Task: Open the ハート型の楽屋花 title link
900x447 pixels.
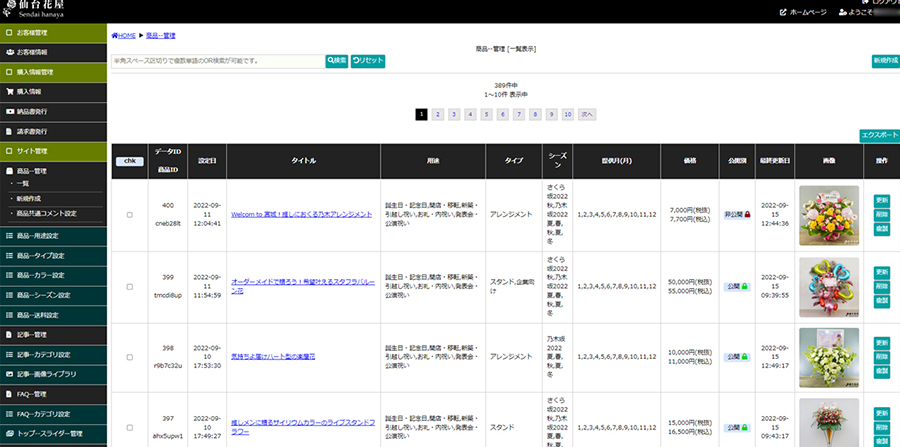Action: (x=273, y=357)
